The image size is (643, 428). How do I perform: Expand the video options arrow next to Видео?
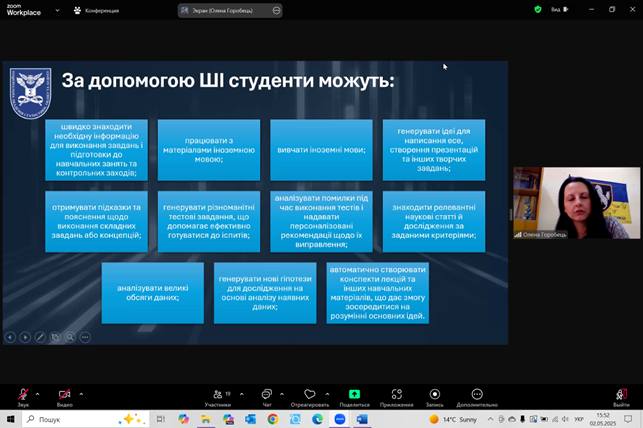tap(81, 393)
